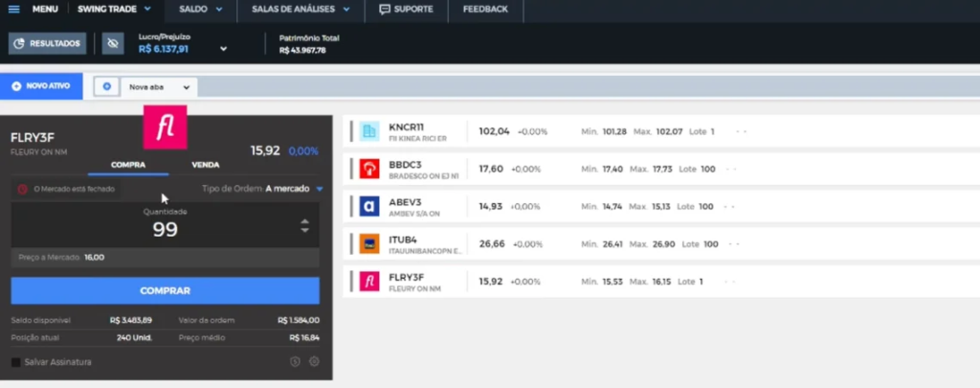Add a new tab with the plus icon
This screenshot has height=388, width=980.
coord(107,86)
